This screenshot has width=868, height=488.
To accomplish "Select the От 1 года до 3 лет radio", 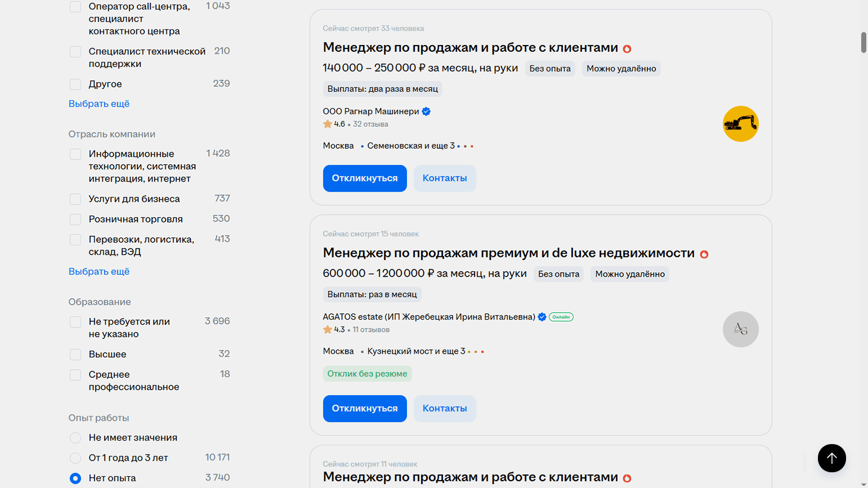I will [x=76, y=458].
